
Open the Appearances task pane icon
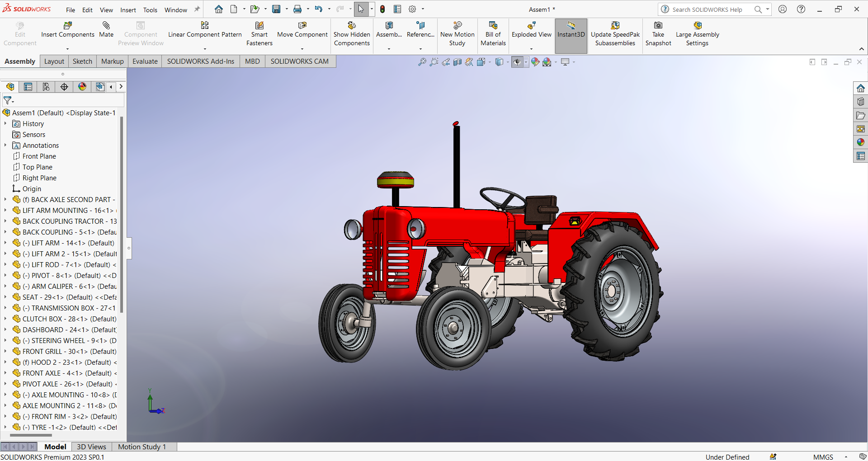(x=861, y=142)
